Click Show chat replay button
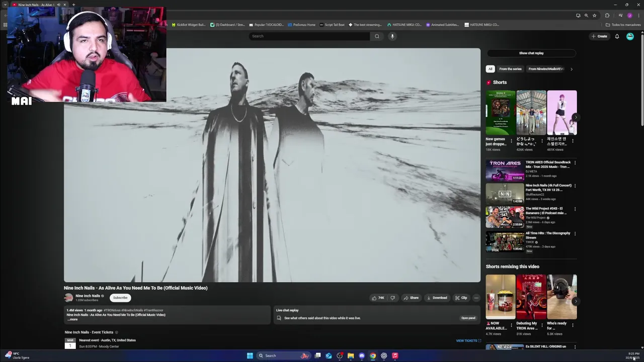The width and height of the screenshot is (644, 362). (x=531, y=53)
